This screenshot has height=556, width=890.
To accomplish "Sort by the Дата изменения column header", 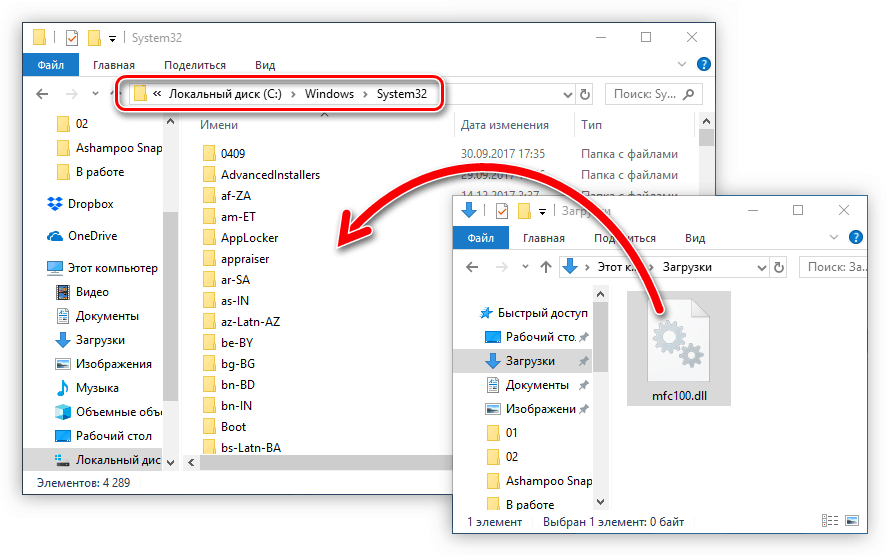I will pyautogui.click(x=505, y=125).
